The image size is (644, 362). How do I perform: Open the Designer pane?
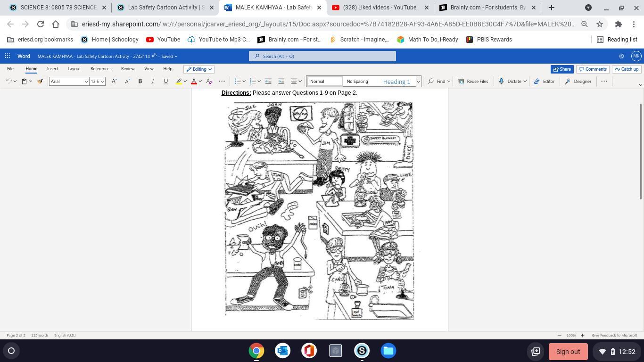point(578,82)
